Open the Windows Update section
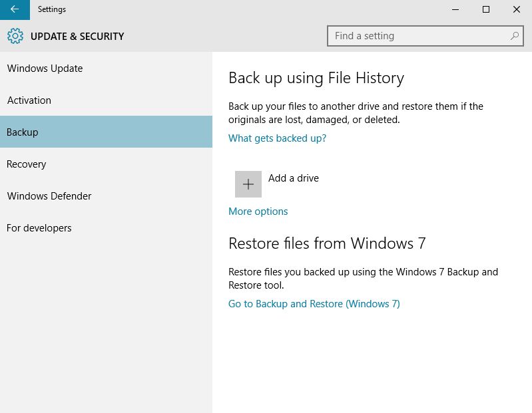Image resolution: width=532 pixels, height=413 pixels. 106,68
